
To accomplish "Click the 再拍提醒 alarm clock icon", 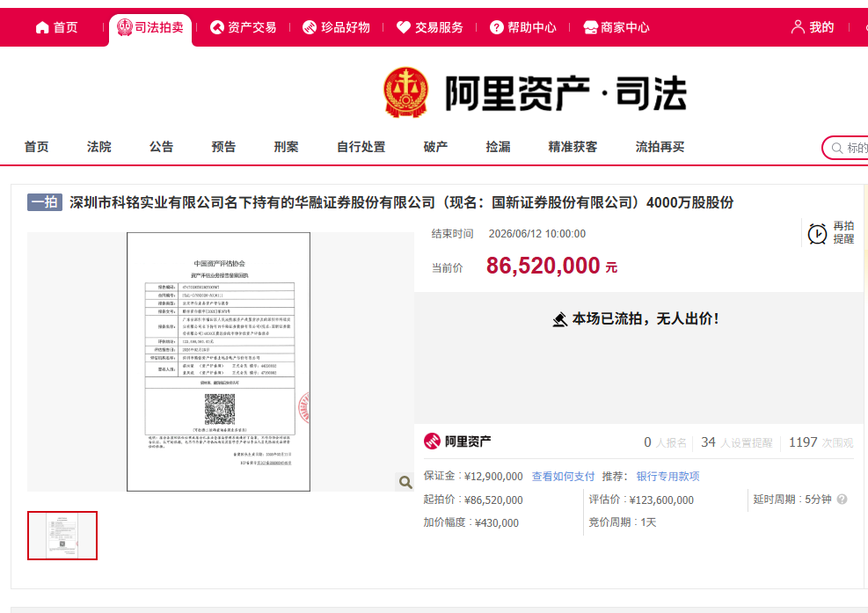I will click(x=817, y=234).
